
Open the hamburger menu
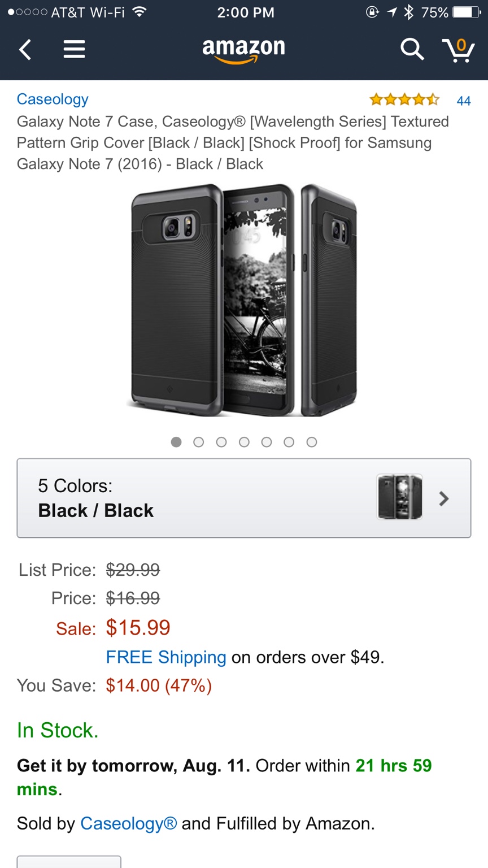[x=74, y=50]
